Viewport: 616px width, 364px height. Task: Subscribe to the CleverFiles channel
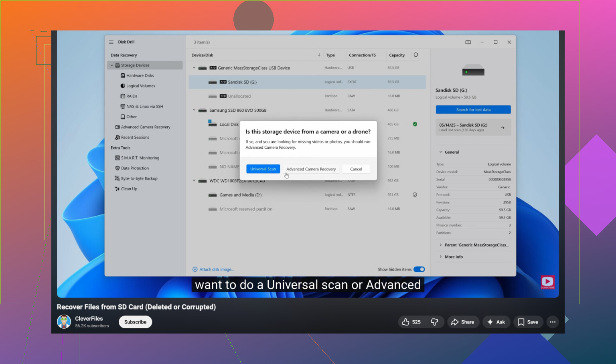(136, 322)
